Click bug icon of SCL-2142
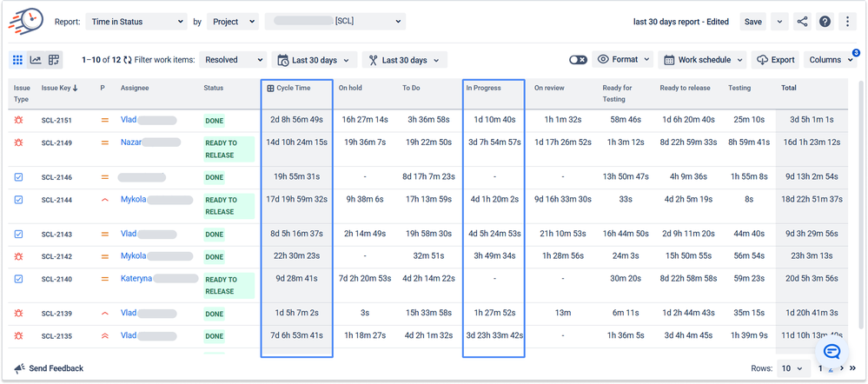Screen dimensions: 868x384 18,257
